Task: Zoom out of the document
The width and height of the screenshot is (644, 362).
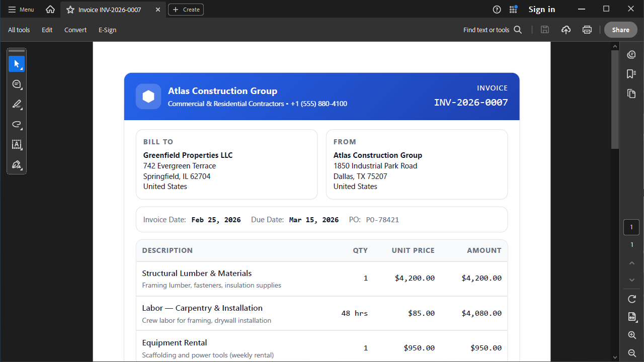Action: point(632,353)
